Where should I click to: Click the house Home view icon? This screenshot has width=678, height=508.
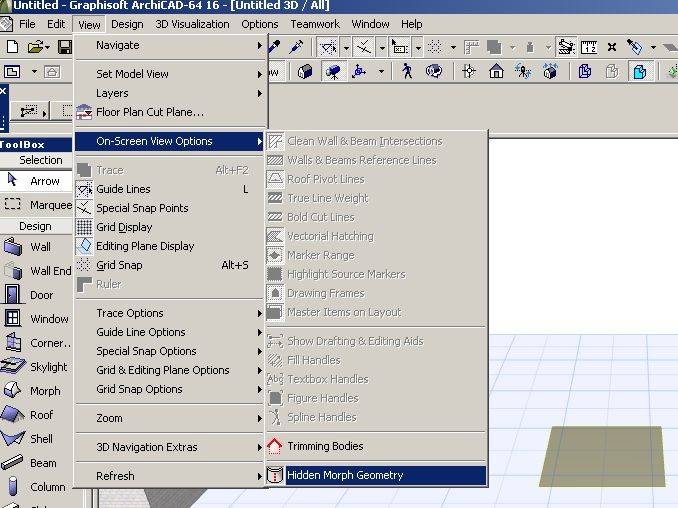coord(496,71)
